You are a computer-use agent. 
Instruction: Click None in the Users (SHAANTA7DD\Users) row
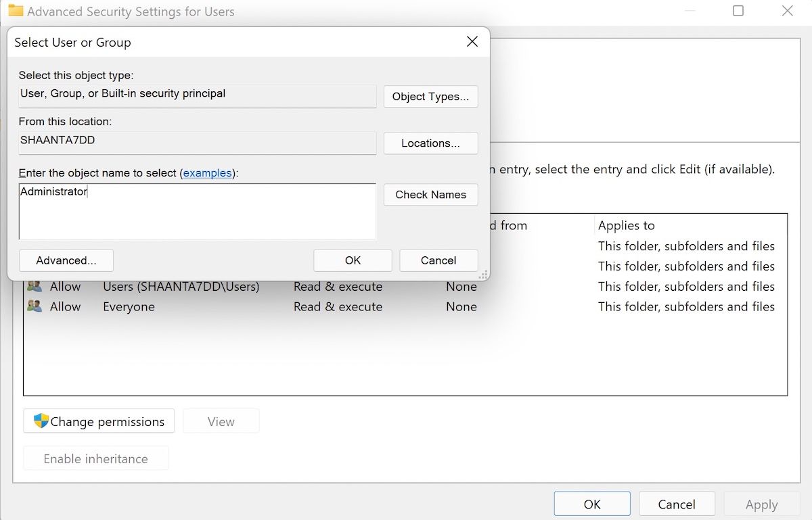coord(461,287)
